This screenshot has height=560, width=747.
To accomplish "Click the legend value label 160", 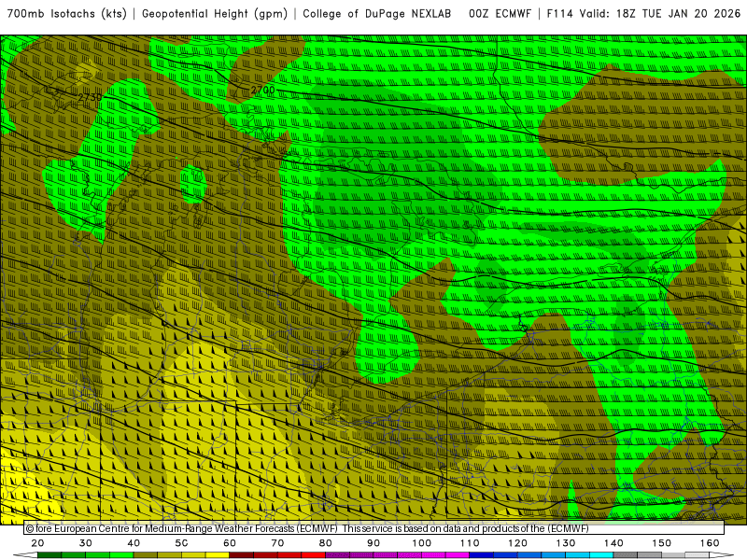I will [x=710, y=543].
